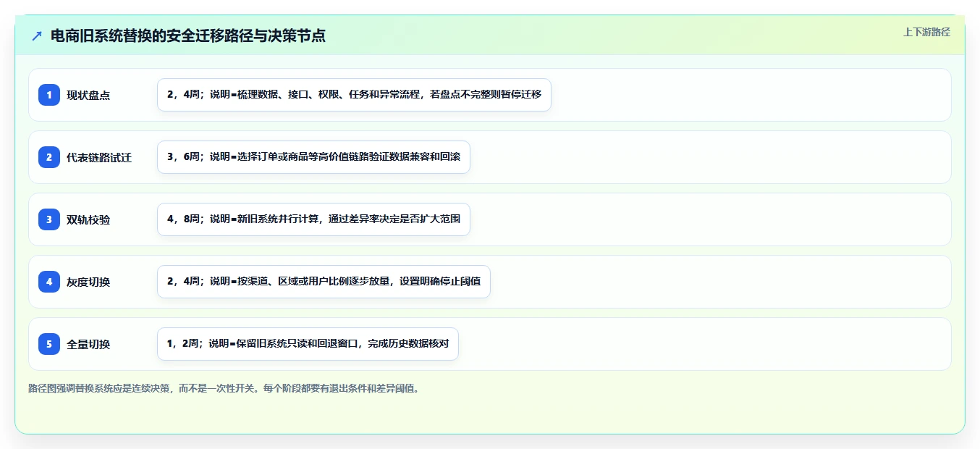Click the 现状盘点 step label
The height and width of the screenshot is (449, 980).
[x=88, y=95]
